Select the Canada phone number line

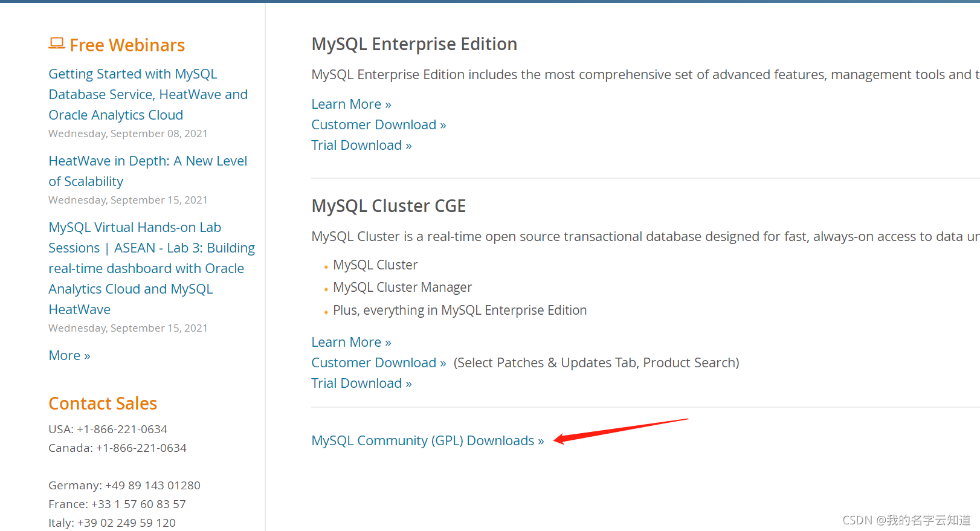[117, 448]
